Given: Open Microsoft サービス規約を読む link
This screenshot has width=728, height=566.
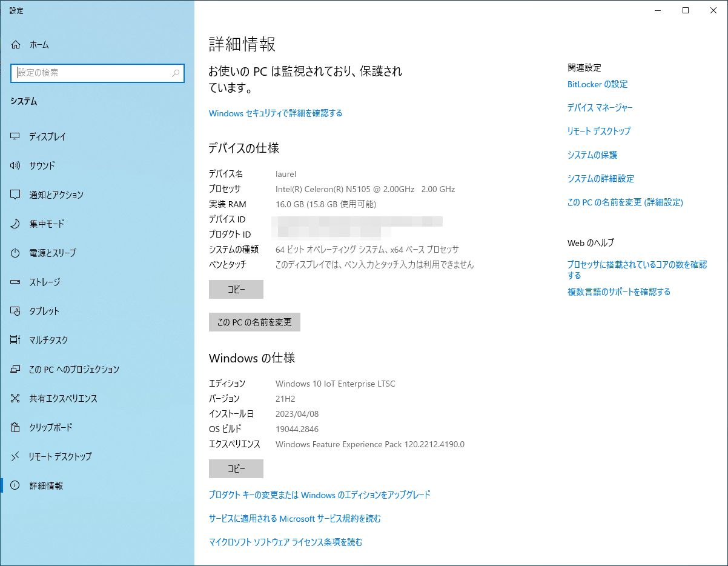Looking at the screenshot, I should click(x=295, y=519).
